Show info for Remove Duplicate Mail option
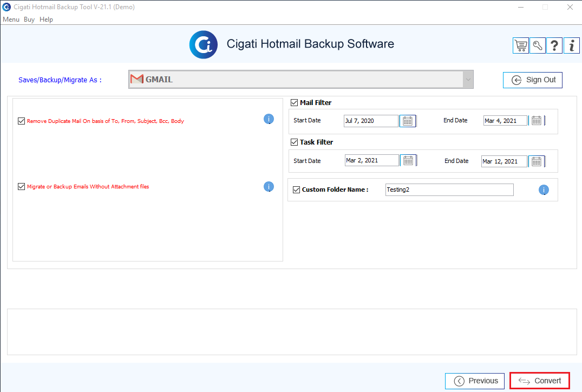The height and width of the screenshot is (392, 582). (x=269, y=119)
